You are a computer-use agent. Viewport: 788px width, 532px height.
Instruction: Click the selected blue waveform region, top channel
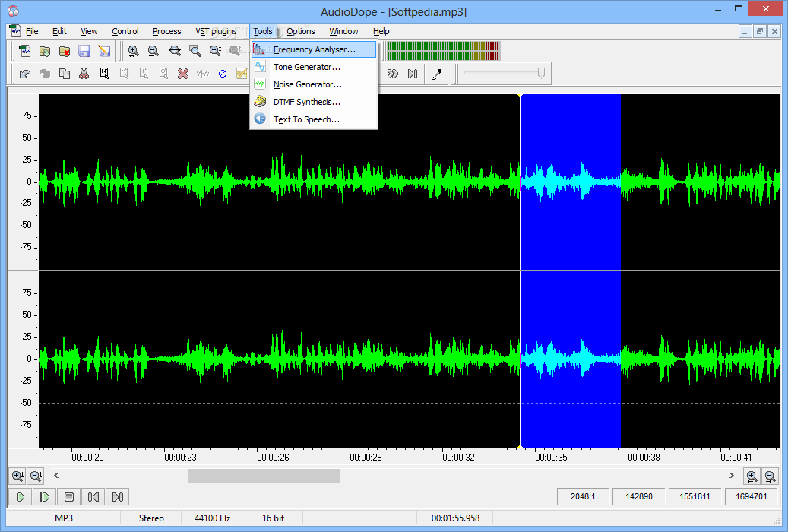coord(571,182)
